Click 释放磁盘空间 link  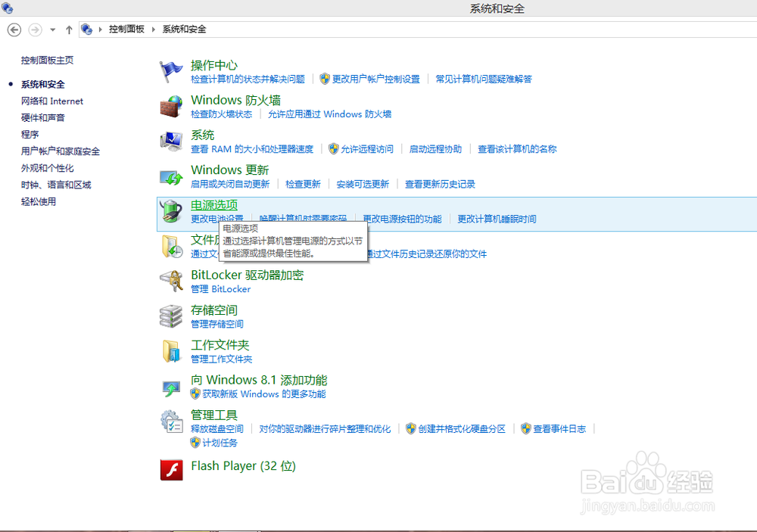[x=217, y=429]
